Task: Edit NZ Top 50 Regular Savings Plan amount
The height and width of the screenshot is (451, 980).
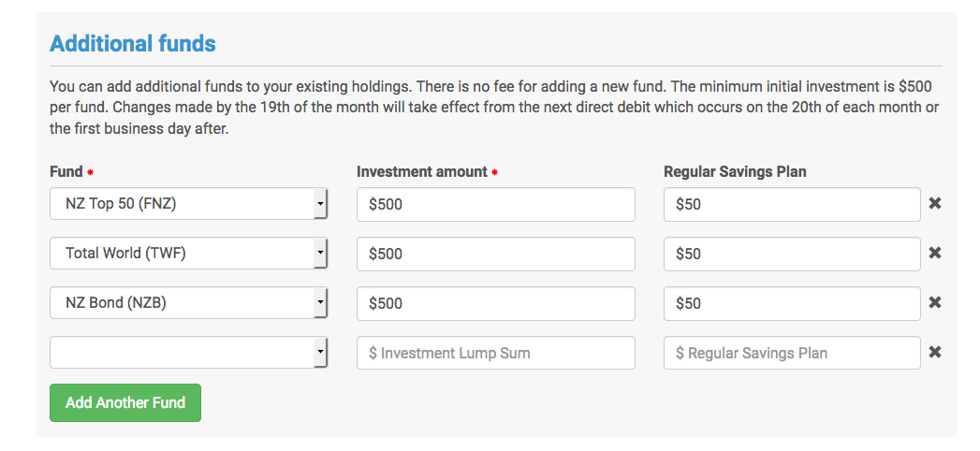Action: click(x=792, y=204)
